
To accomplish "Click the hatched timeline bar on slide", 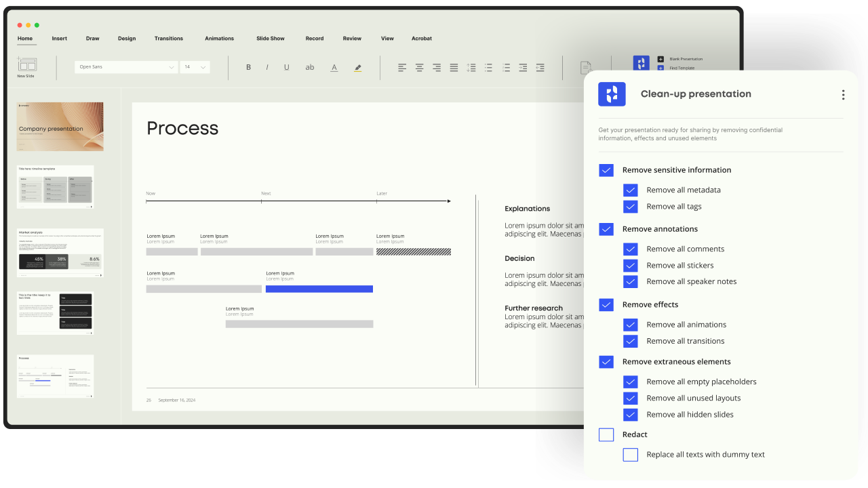I will 414,251.
